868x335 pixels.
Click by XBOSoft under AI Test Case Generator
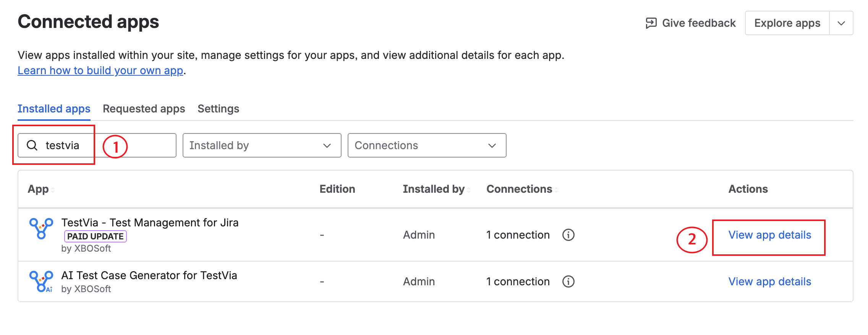tap(86, 289)
